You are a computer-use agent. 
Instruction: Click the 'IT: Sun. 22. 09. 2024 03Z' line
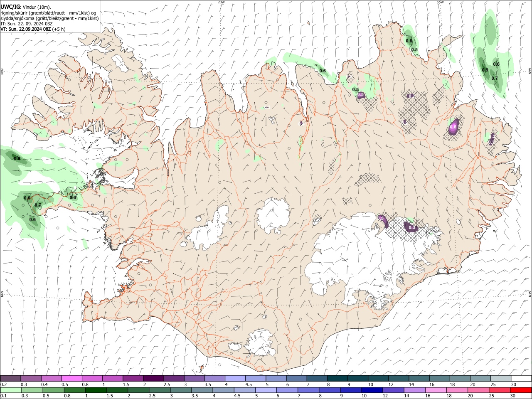27,24
